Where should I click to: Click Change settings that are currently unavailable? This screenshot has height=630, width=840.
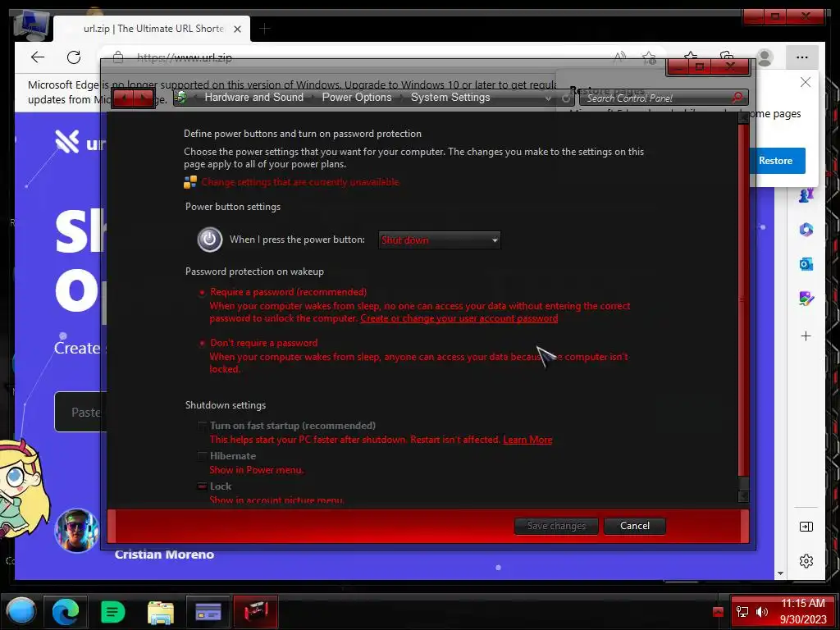300,182
